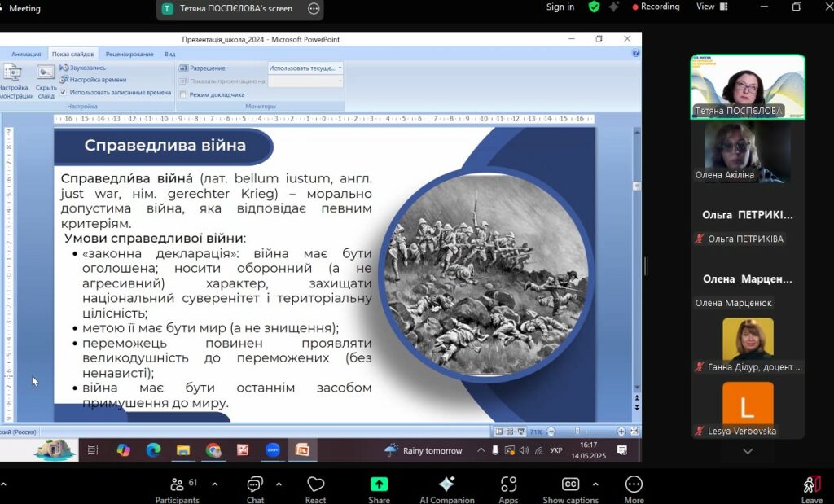Open Microsoft Edge from taskbar
834x504 pixels.
[x=153, y=450]
